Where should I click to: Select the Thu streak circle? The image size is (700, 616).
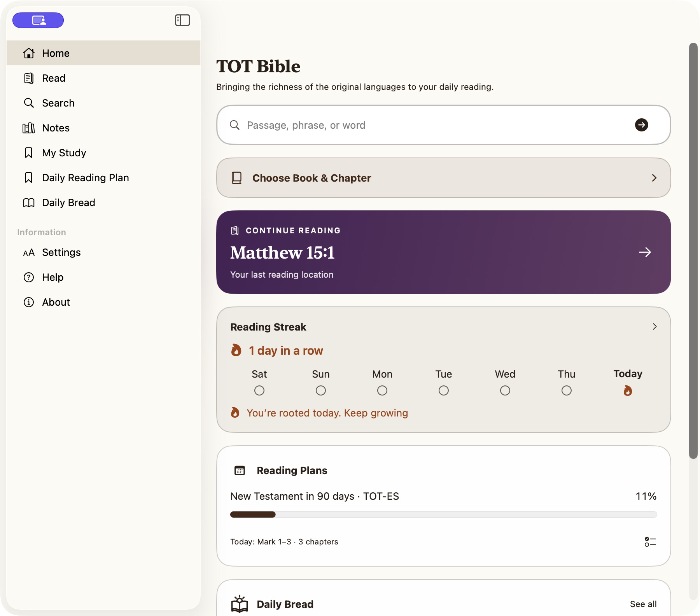(x=567, y=390)
